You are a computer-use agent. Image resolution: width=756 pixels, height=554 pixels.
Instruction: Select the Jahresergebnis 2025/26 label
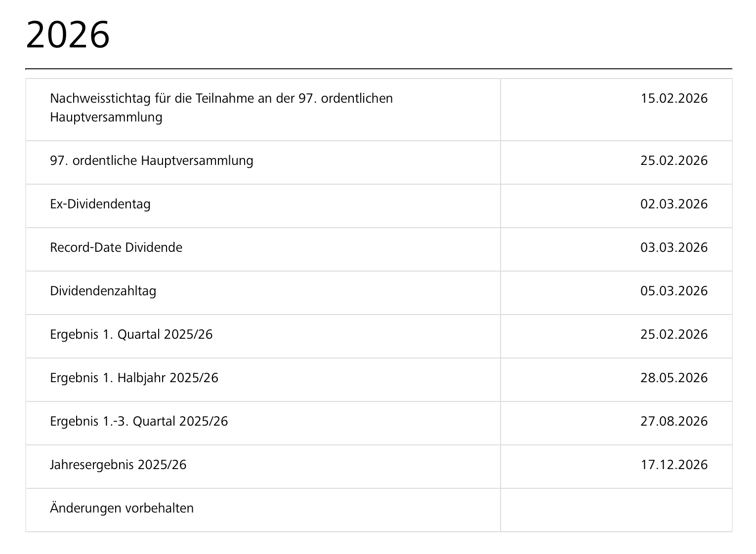(x=118, y=465)
